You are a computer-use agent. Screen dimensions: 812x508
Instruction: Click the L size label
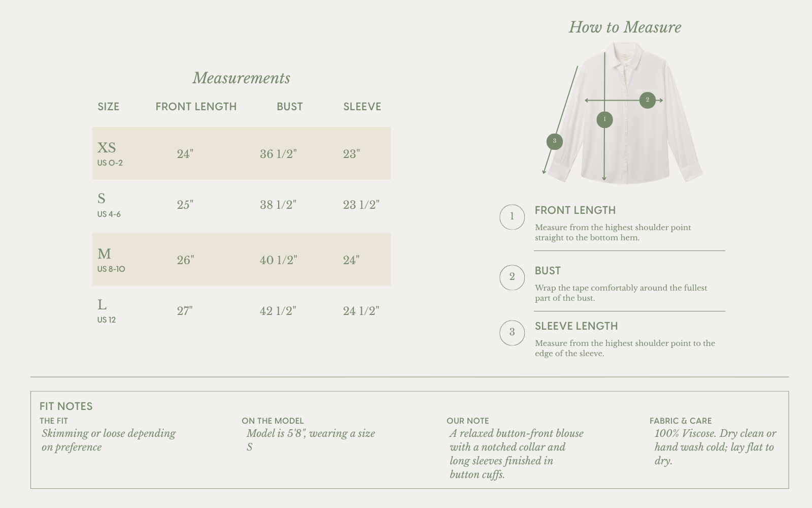pos(102,305)
